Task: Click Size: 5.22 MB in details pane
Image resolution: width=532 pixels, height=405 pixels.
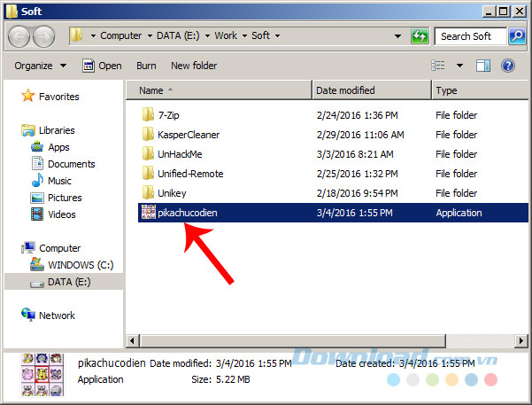Action: 220,379
